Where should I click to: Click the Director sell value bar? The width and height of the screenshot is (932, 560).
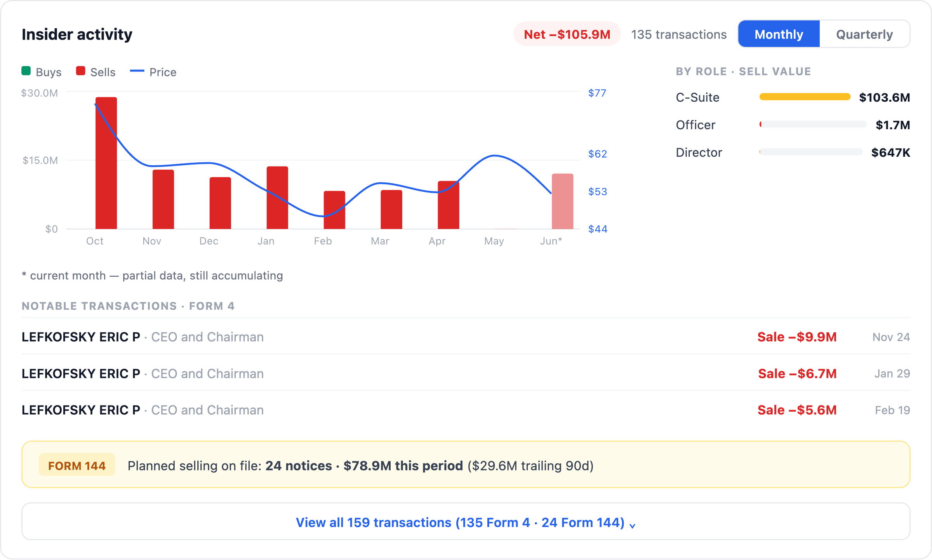click(x=811, y=152)
